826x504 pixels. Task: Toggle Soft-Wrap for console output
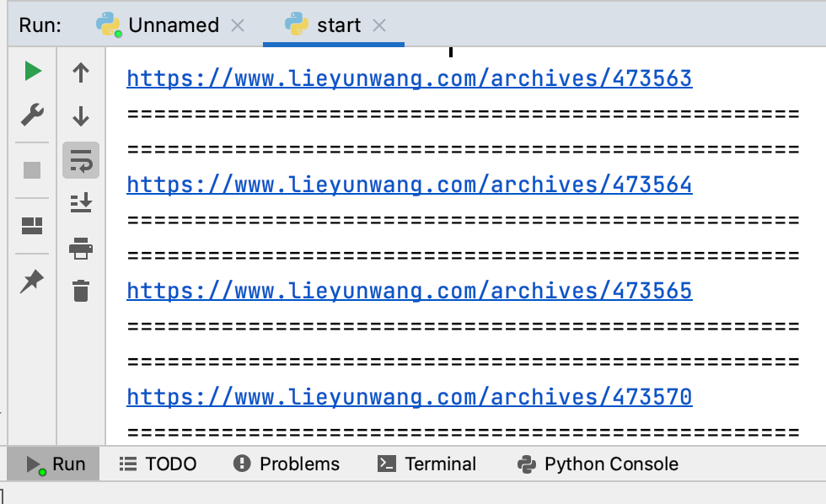pos(81,160)
